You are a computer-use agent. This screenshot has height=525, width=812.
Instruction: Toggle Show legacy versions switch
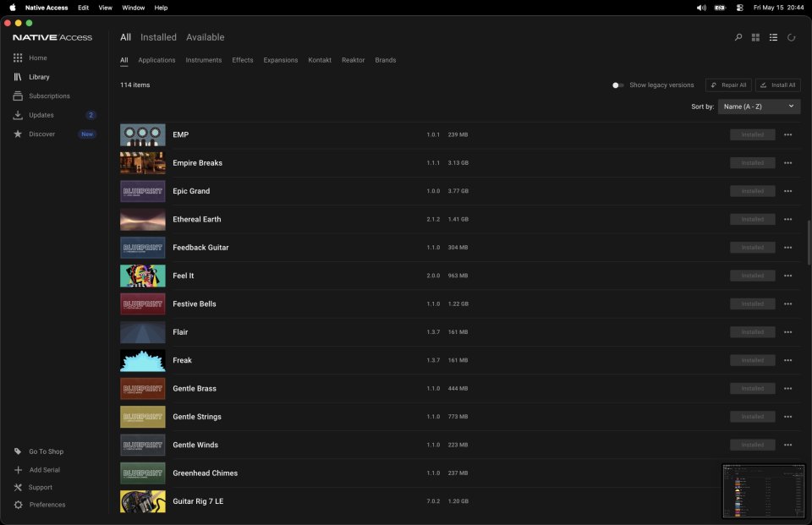617,85
